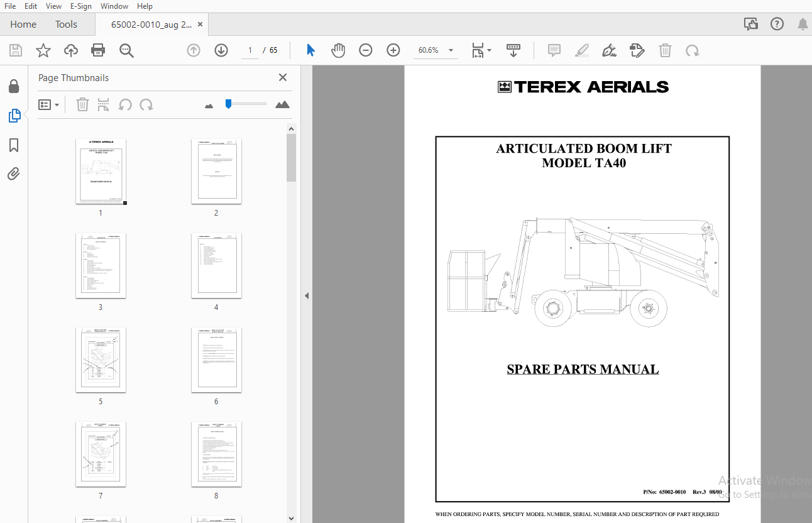Click the current page number field
Image resolution: width=812 pixels, height=523 pixels.
250,50
